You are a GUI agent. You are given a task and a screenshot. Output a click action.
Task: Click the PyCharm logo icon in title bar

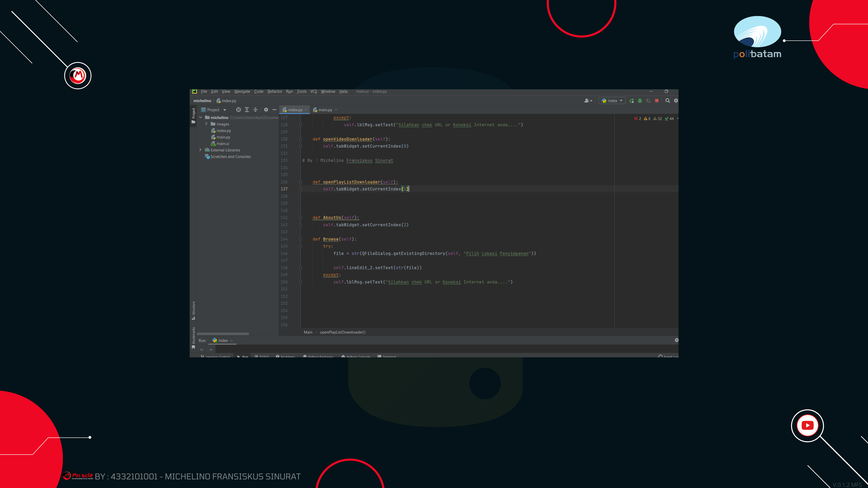(x=194, y=91)
